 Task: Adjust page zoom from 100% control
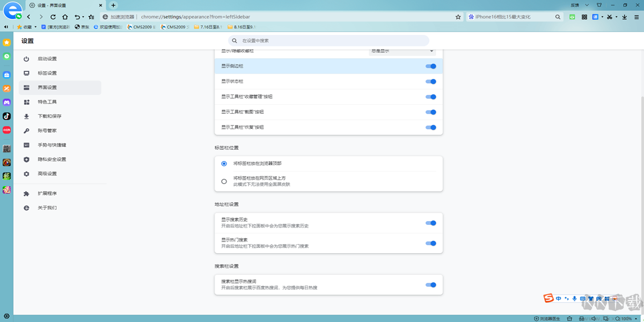coord(627,318)
